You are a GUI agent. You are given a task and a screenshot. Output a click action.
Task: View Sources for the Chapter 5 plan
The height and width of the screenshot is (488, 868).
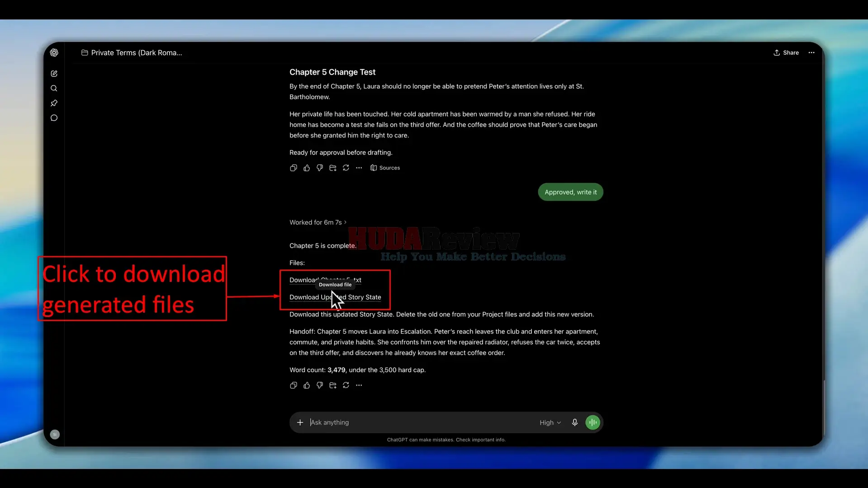pos(385,168)
